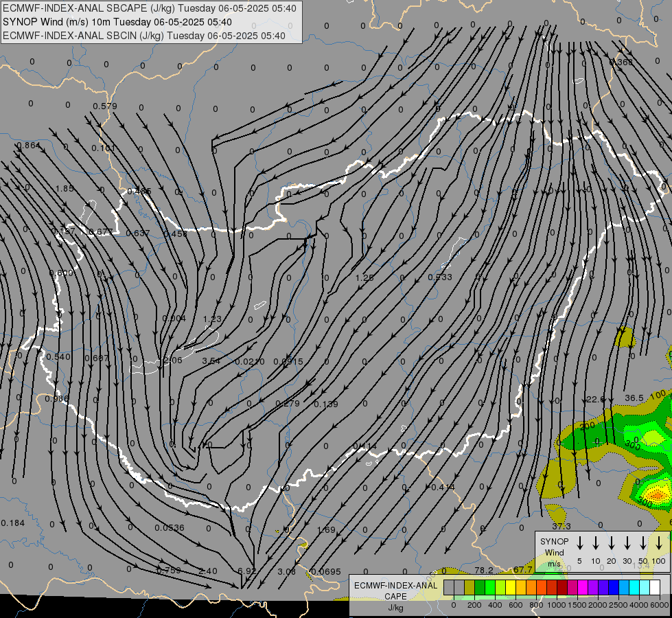Pick the bright green CAPE legend swatch
The image size is (672, 618).
click(x=490, y=587)
